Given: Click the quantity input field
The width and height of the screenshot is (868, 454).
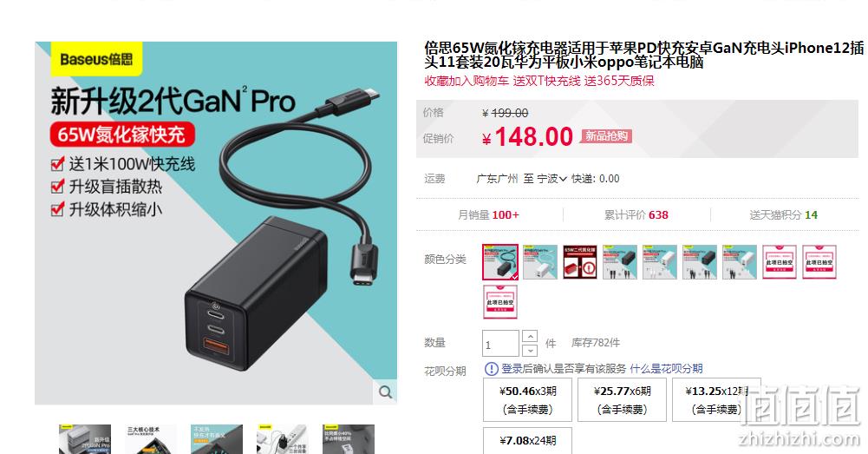Looking at the screenshot, I should coord(500,344).
